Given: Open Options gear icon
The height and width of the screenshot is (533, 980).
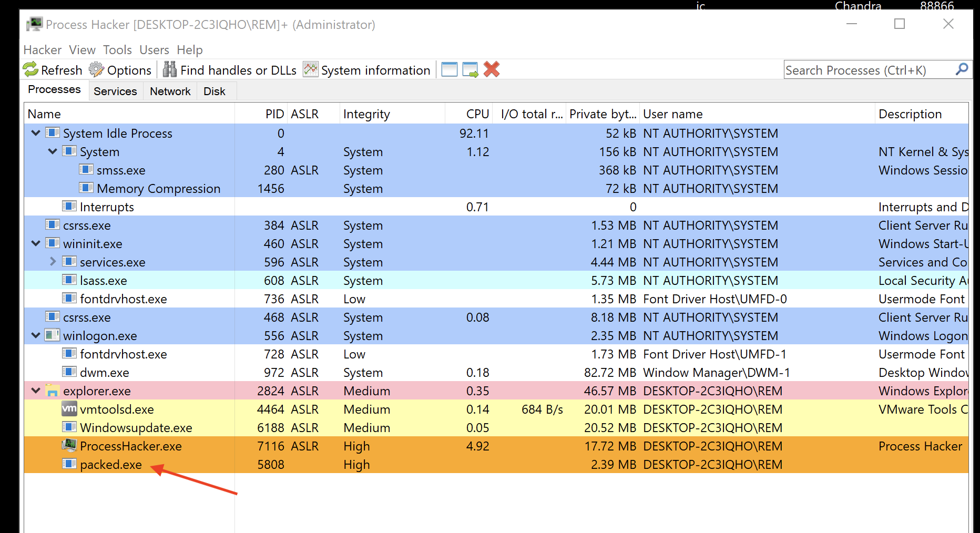Looking at the screenshot, I should click(x=96, y=69).
